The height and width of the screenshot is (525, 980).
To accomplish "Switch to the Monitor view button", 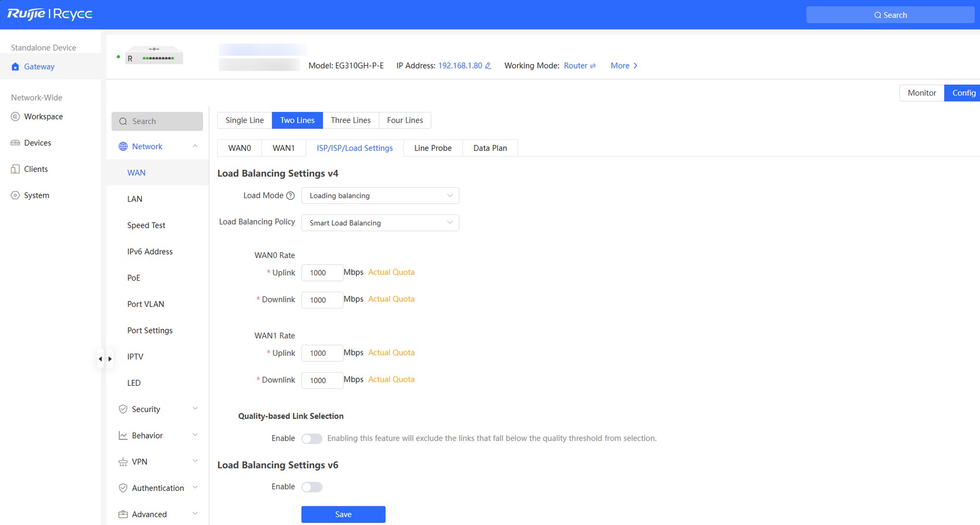I will click(922, 93).
